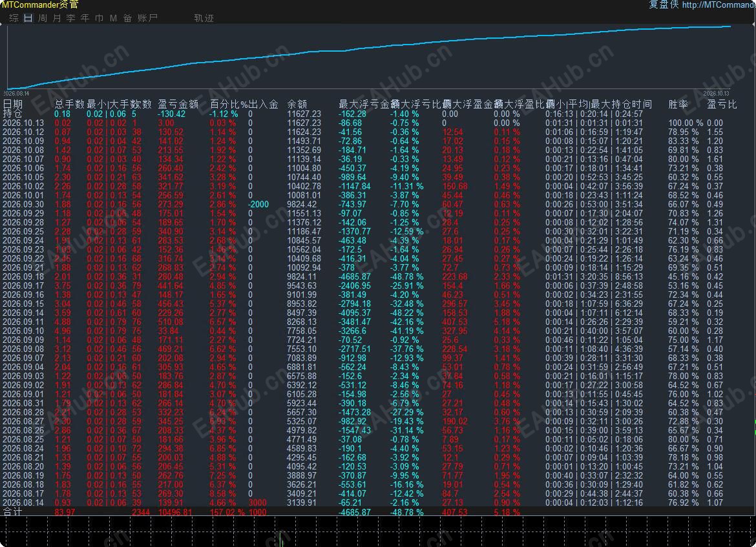
Task: Select the 2026.10.08 date row
Action: 23,150
